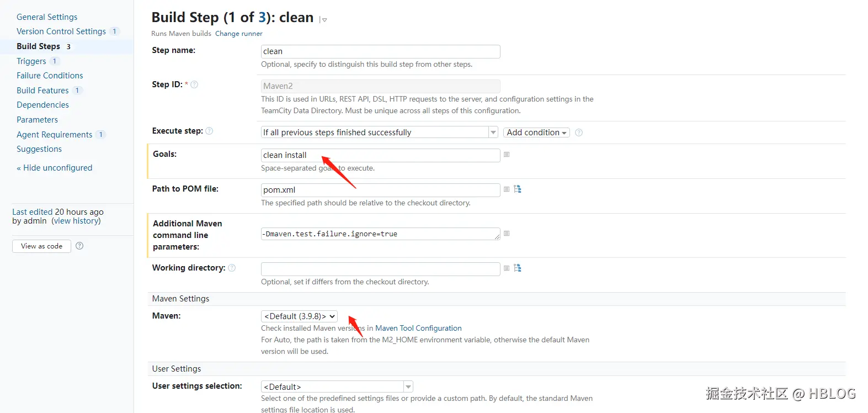Click help icon beside Working directory label
The image size is (868, 413).
tap(232, 268)
